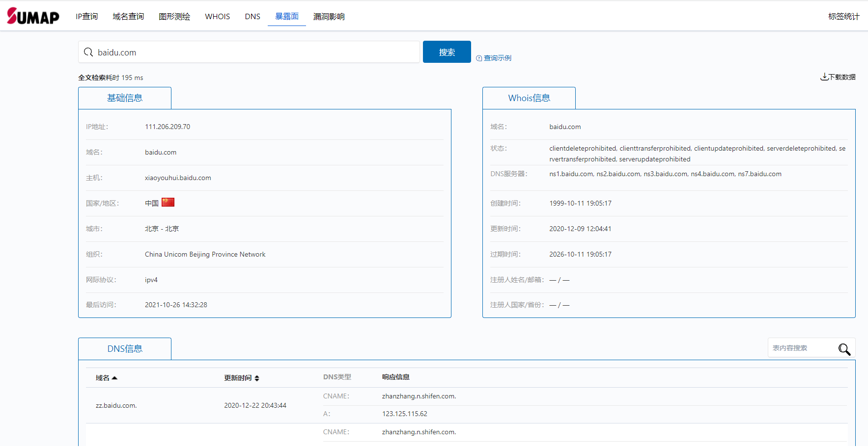Image resolution: width=868 pixels, height=448 pixels.
Task: Click the A record 123.125.115.62
Action: tap(405, 414)
